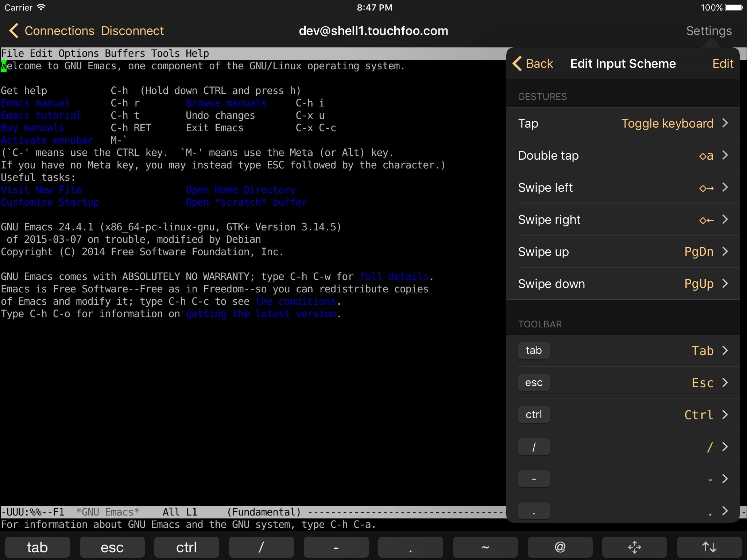Go back to Connections list

point(52,31)
